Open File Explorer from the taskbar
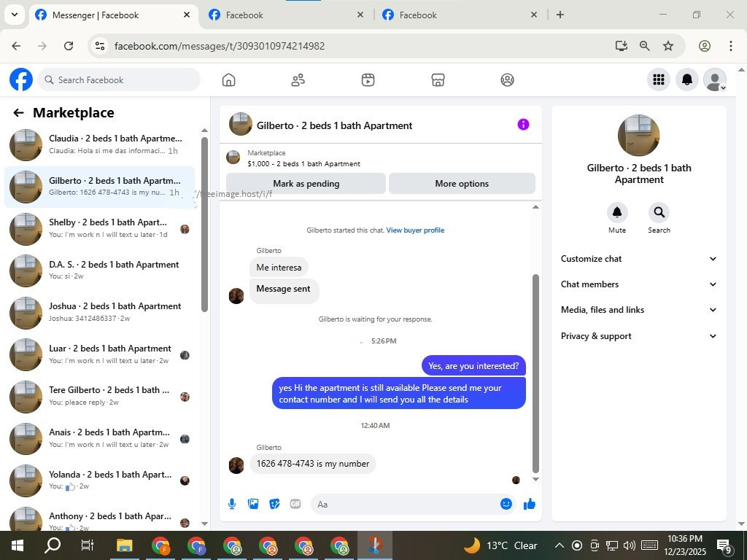The image size is (747, 560). 124,545
